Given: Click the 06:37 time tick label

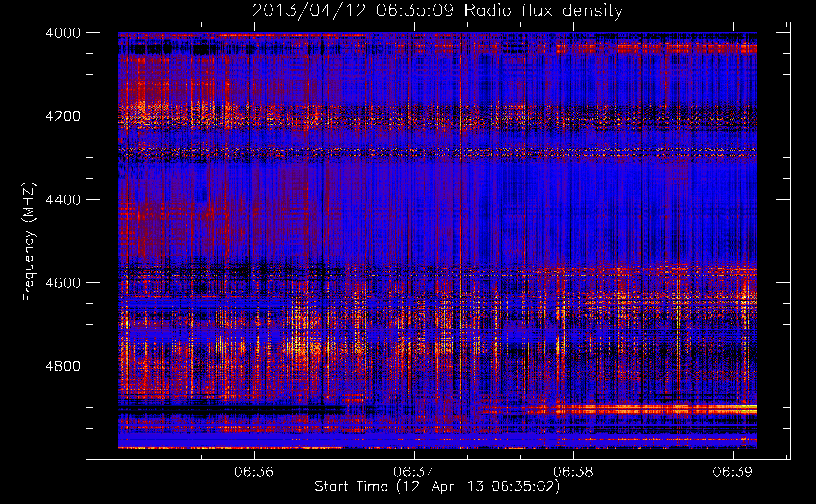Looking at the screenshot, I should coord(414,472).
